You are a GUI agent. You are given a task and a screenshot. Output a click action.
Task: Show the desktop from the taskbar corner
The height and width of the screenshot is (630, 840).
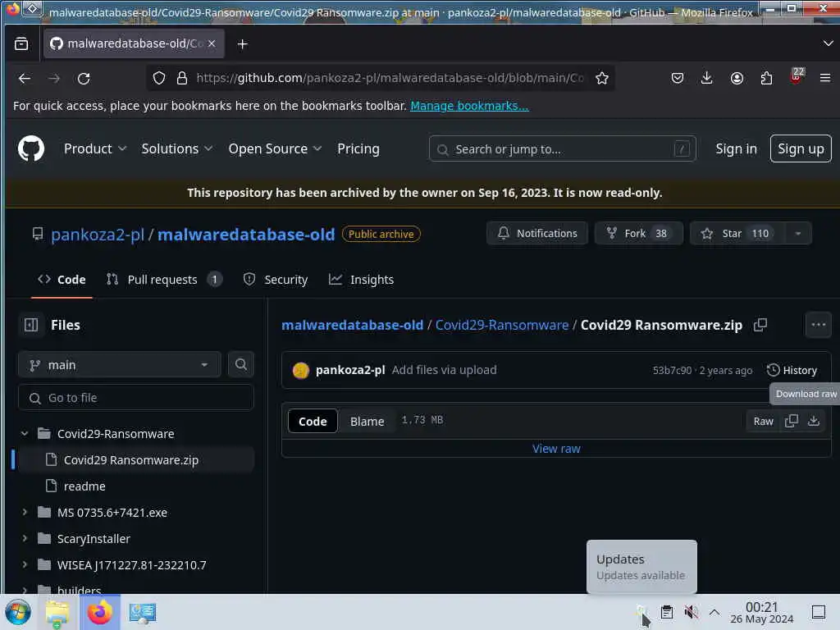[x=818, y=612]
